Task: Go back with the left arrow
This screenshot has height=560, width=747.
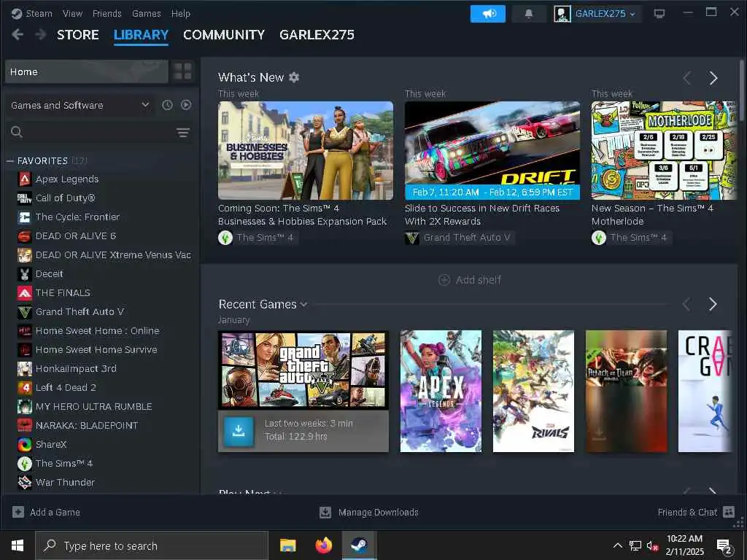Action: click(x=18, y=35)
